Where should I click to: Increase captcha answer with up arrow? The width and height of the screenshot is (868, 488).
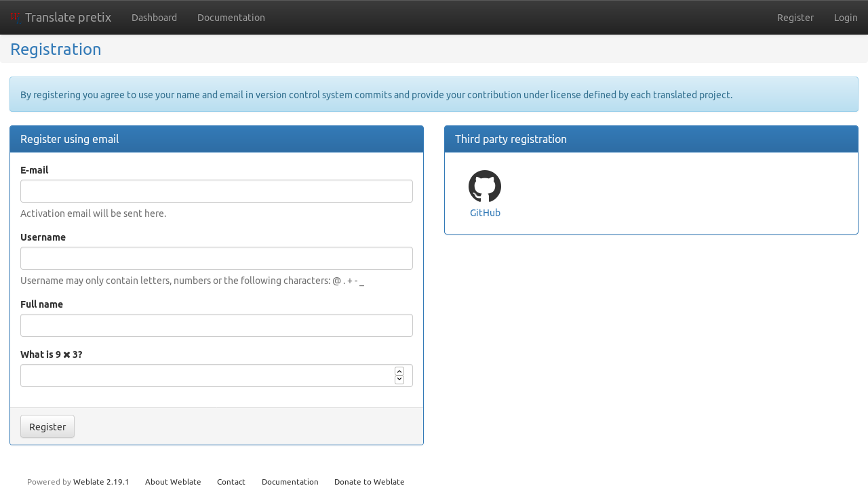(x=399, y=371)
